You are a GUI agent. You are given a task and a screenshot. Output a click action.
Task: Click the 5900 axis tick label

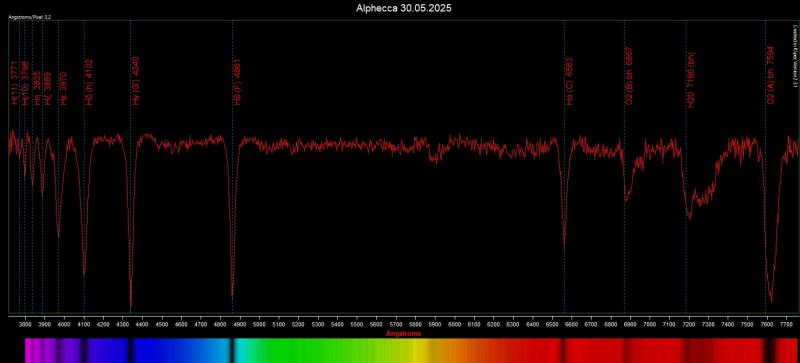click(x=435, y=324)
